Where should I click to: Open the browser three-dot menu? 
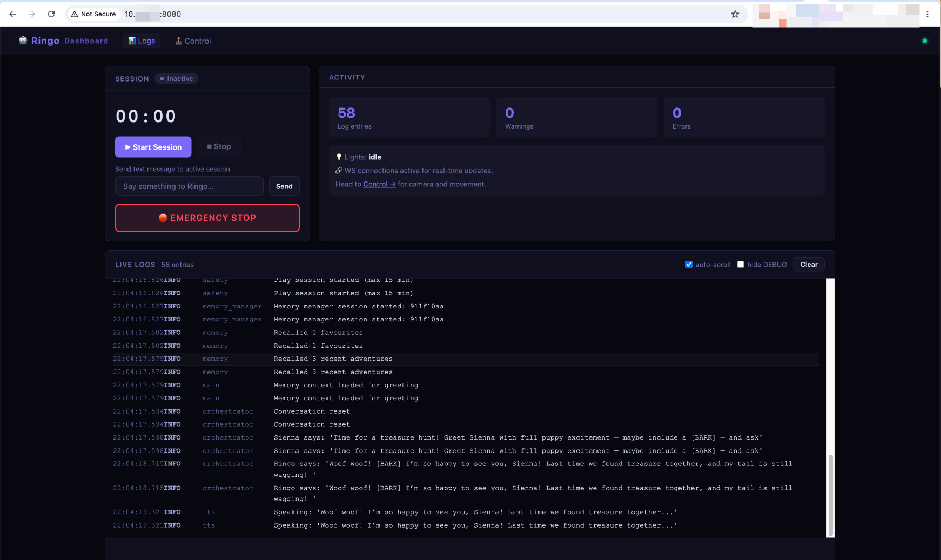pyautogui.click(x=927, y=14)
